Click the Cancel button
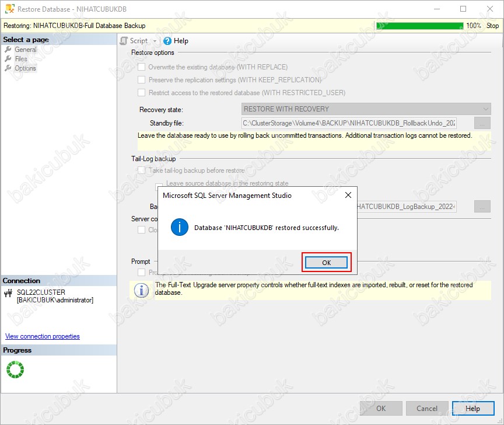This screenshot has height=425, width=504. (427, 408)
